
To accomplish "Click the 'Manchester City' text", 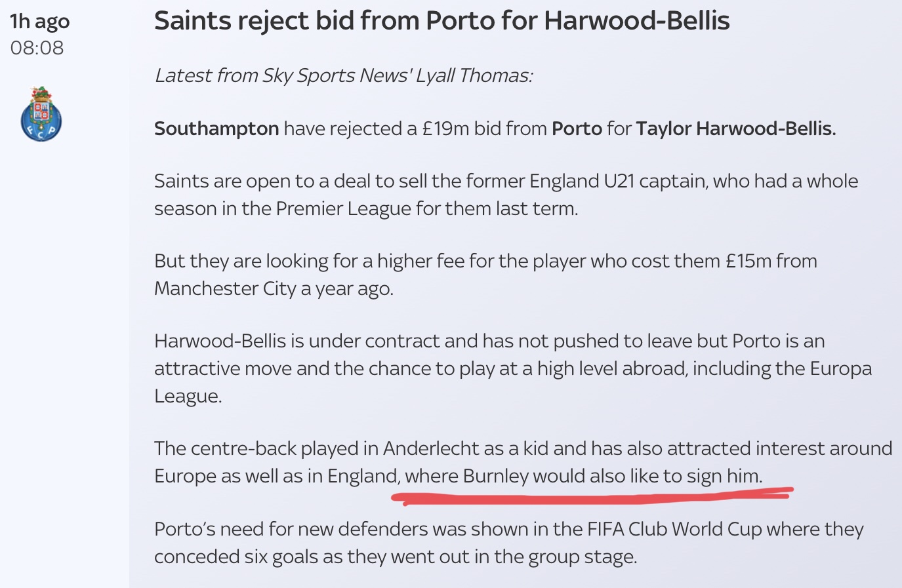I will click(x=225, y=288).
